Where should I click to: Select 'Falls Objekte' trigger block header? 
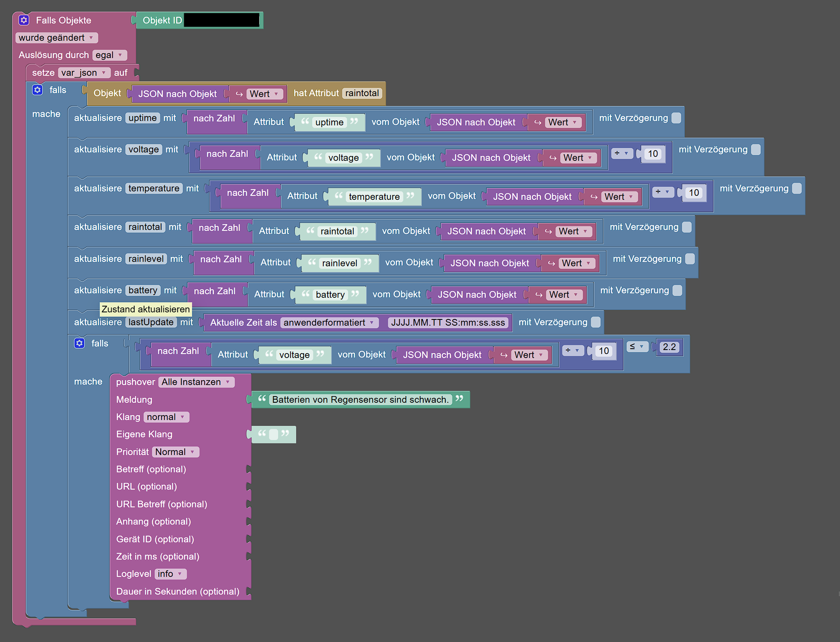coord(63,20)
